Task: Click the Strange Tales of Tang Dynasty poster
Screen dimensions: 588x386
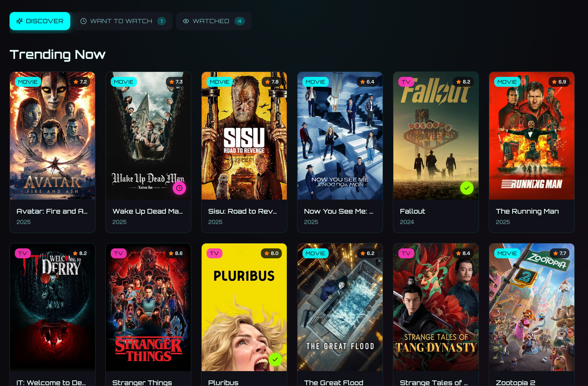Action: [436, 307]
